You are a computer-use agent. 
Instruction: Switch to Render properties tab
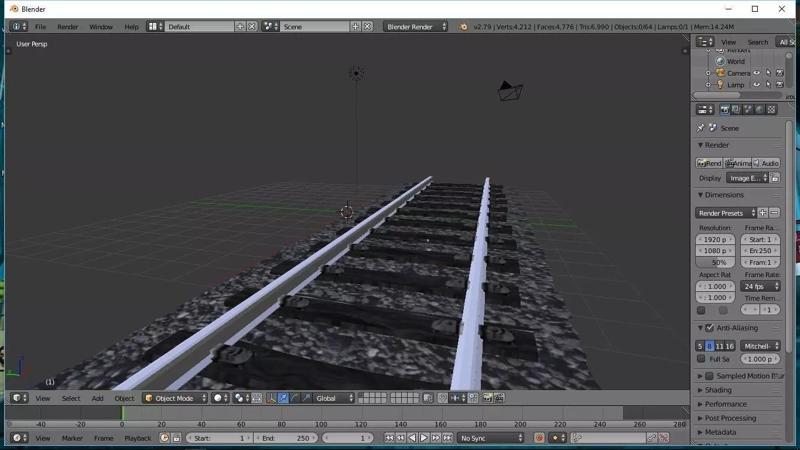(724, 110)
